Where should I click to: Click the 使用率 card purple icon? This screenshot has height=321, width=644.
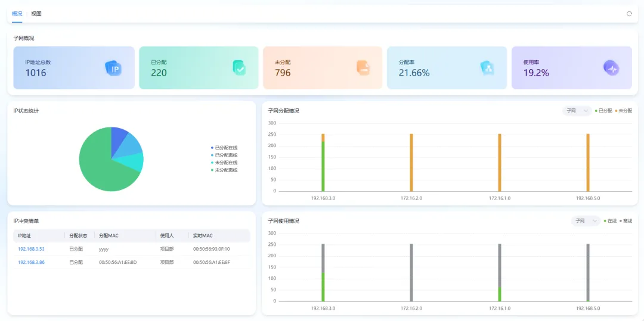click(611, 68)
